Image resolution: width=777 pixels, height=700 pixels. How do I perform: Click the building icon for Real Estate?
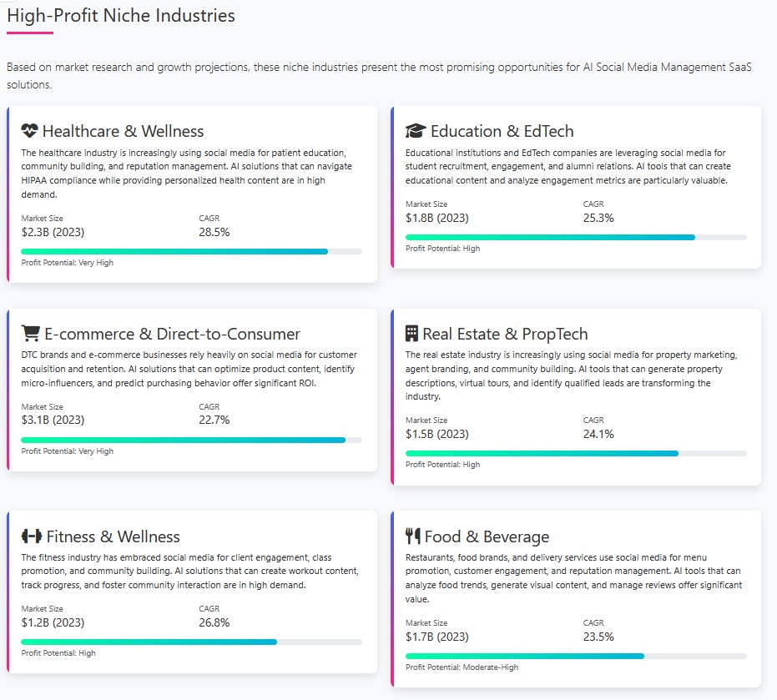click(x=411, y=334)
